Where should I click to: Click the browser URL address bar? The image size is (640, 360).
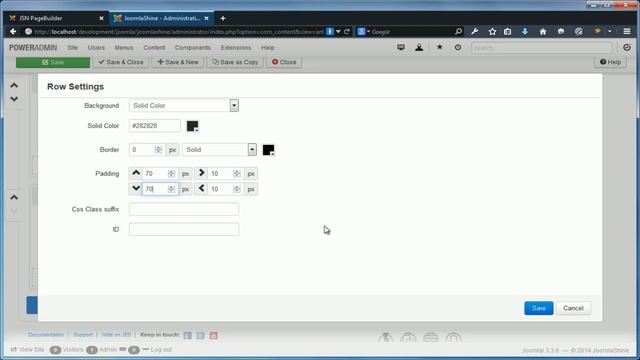179,31
